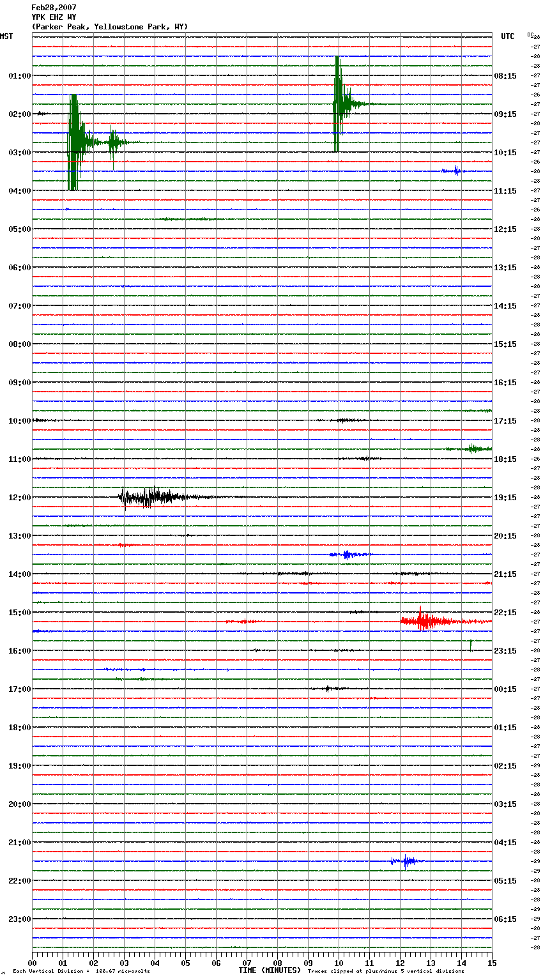Click the small black blip on 17:00 trace
The image size is (543, 980).
328,689
